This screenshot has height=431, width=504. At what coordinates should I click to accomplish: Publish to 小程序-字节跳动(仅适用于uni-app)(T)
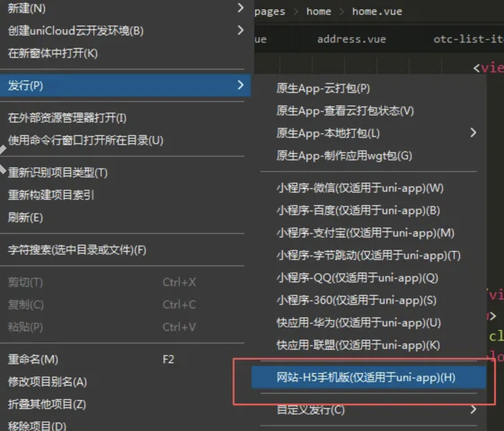[369, 255]
